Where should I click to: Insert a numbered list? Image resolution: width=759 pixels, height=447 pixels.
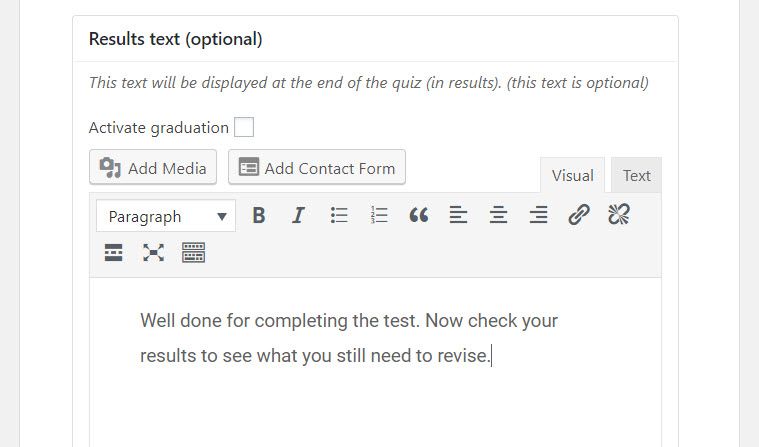(379, 215)
